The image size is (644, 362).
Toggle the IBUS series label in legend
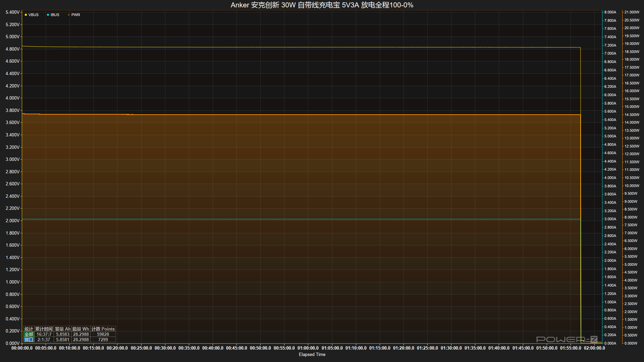(x=55, y=15)
